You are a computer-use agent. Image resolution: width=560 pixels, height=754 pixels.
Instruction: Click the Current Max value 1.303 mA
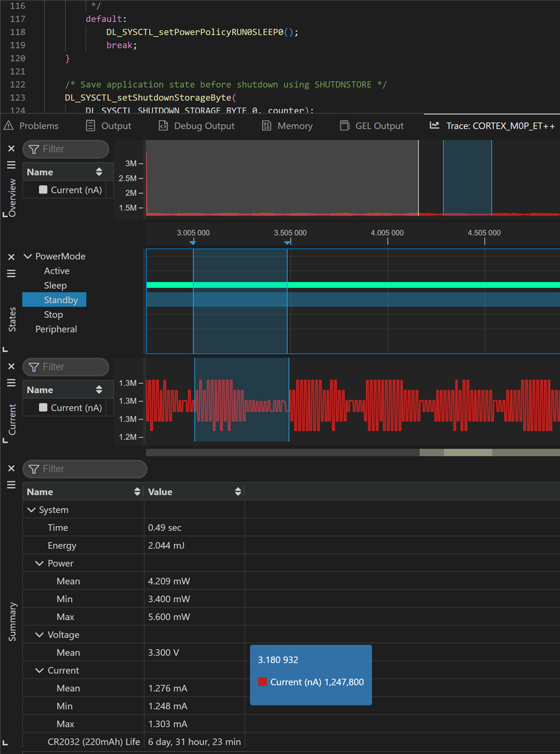click(168, 724)
